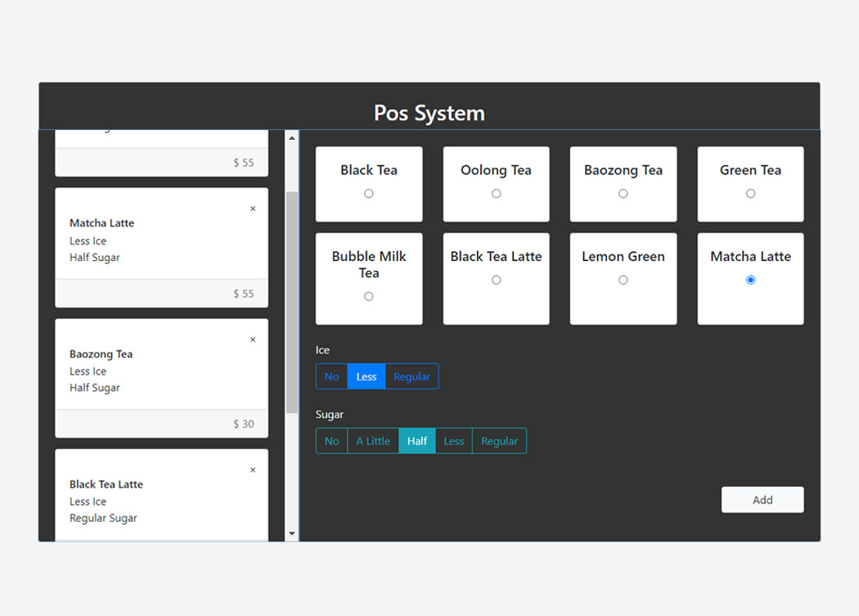Select the Green Tea radio button
This screenshot has width=859, height=616.
(750, 194)
